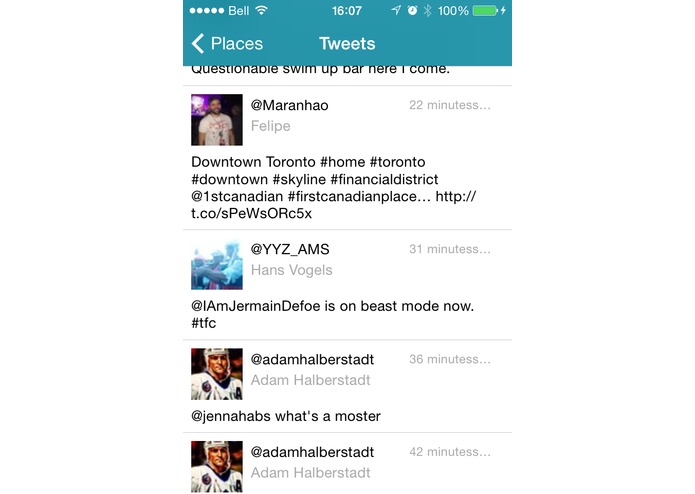Open @Maranhao's profile picture
This screenshot has width=695, height=494.
[x=217, y=120]
